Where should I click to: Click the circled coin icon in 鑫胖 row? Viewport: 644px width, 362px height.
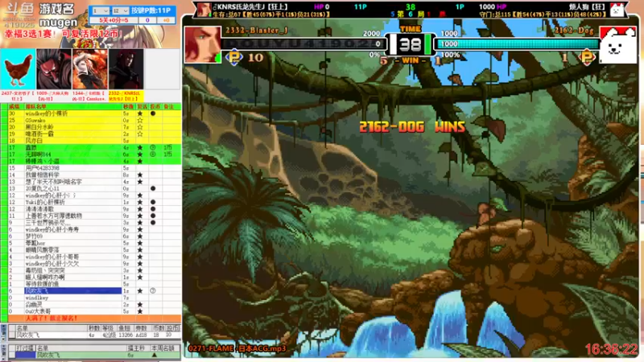(153, 147)
